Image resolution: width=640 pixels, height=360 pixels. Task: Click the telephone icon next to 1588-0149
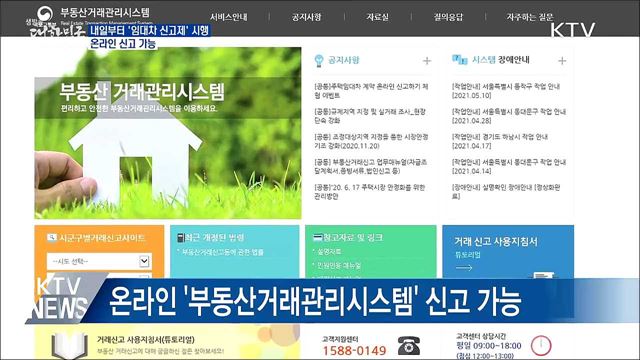[x=409, y=346]
